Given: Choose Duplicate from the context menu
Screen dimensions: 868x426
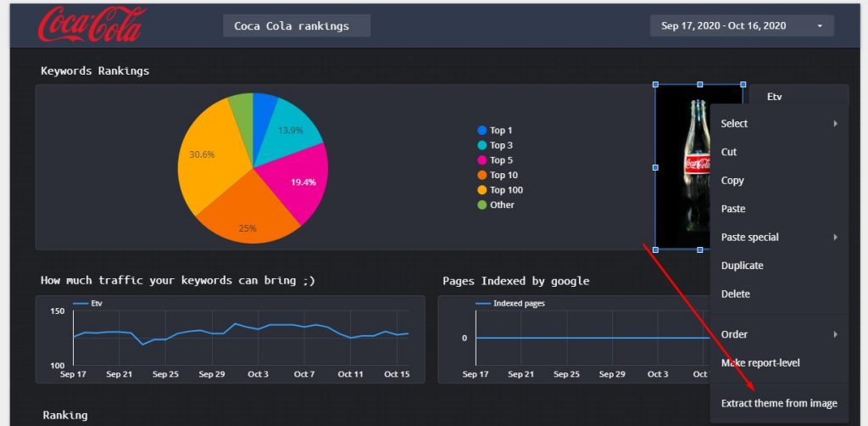Looking at the screenshot, I should (779, 266).
